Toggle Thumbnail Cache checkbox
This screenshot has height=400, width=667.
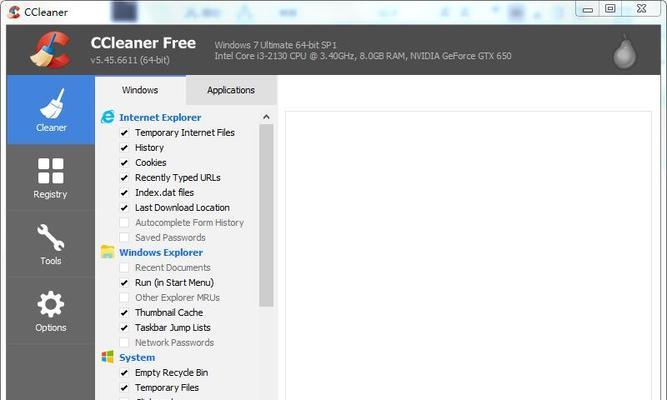(x=124, y=313)
